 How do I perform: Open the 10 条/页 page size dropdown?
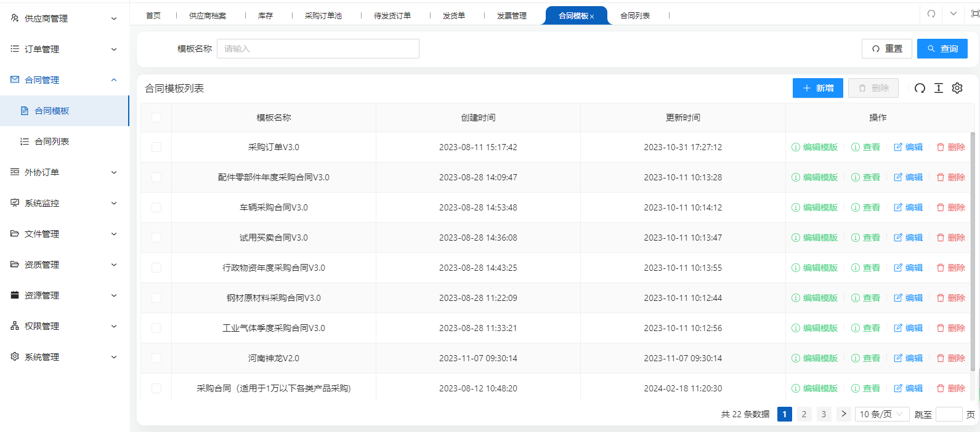point(882,414)
